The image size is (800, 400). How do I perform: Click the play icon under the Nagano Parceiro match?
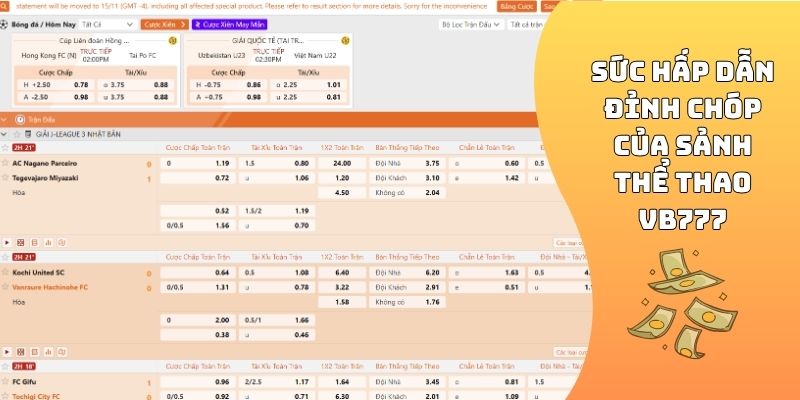pos(7,242)
